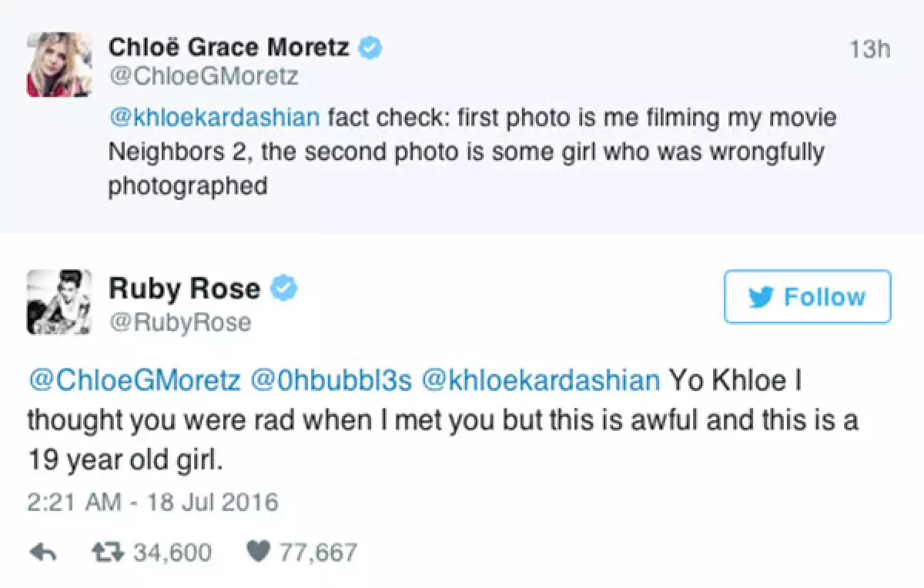The height and width of the screenshot is (588, 924).
Task: Click the verified badge beside Chloë Grace Moretz
Action: 372,48
